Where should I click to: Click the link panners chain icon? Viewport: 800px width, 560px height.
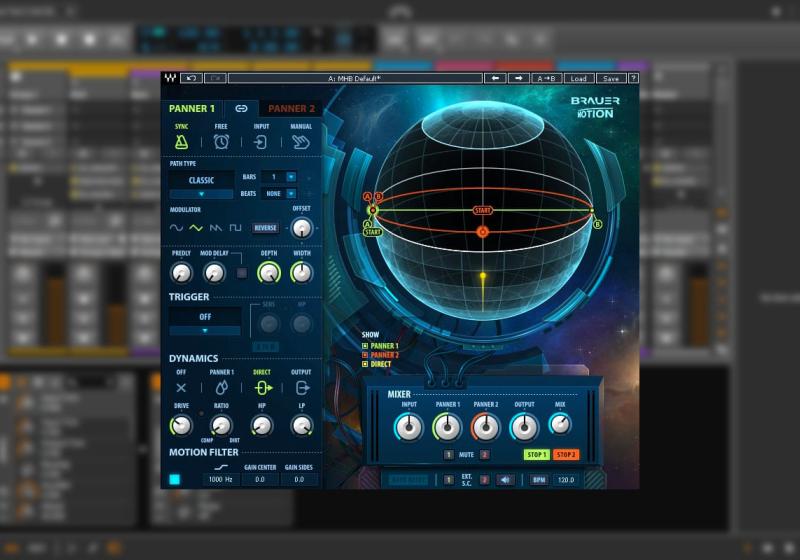pyautogui.click(x=241, y=108)
